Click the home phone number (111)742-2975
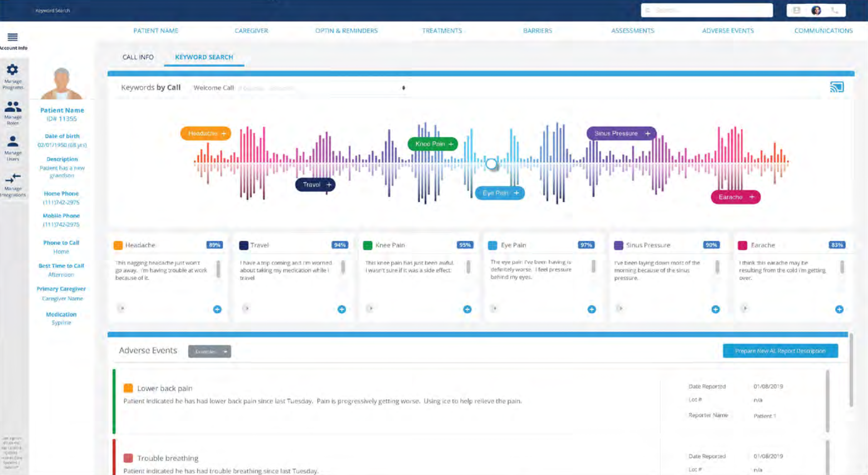The width and height of the screenshot is (868, 475). pos(61,202)
